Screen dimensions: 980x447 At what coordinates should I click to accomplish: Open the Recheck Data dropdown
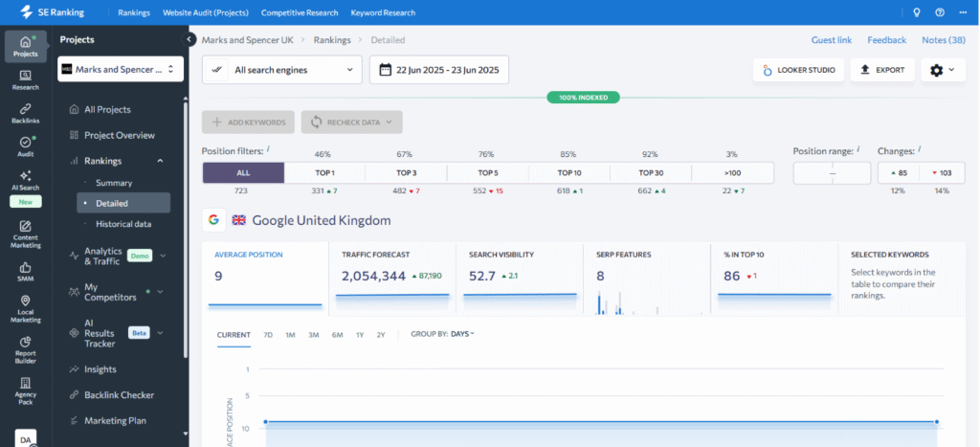point(352,122)
